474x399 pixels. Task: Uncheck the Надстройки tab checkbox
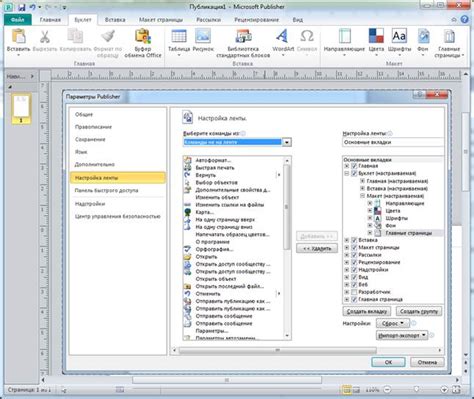tap(354, 270)
